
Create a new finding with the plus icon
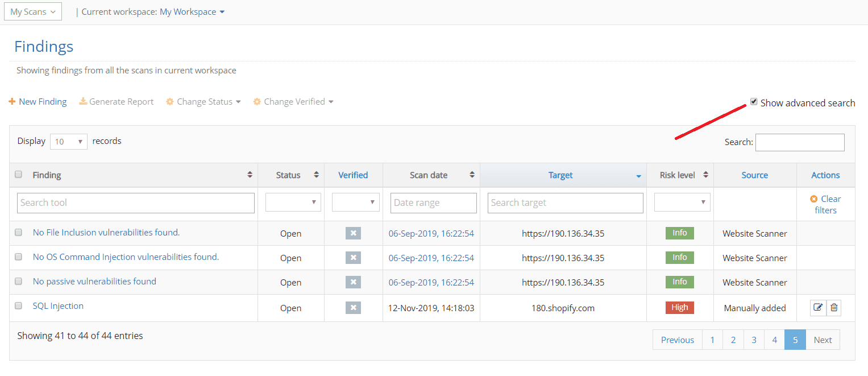coord(11,101)
